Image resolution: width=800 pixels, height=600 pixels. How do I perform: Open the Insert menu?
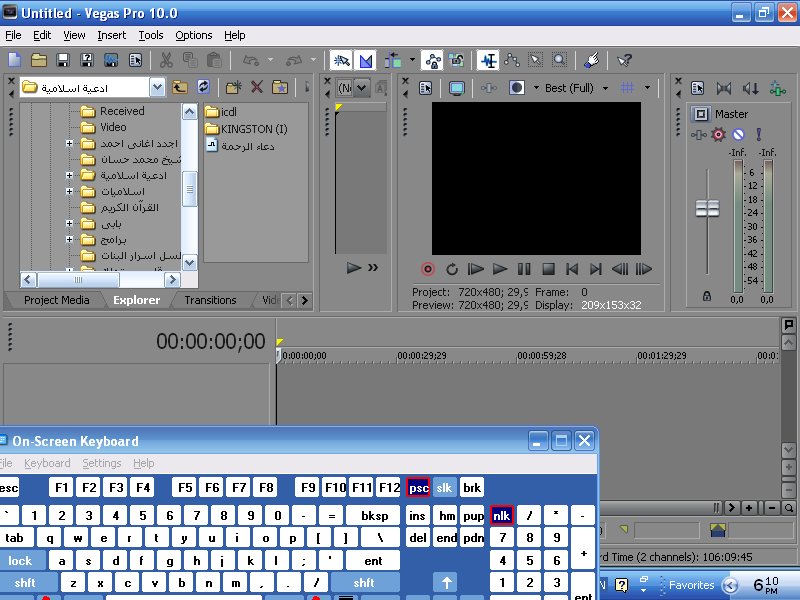click(112, 35)
